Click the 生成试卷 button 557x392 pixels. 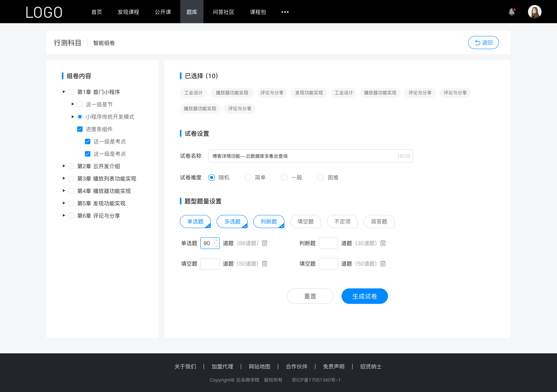click(364, 296)
